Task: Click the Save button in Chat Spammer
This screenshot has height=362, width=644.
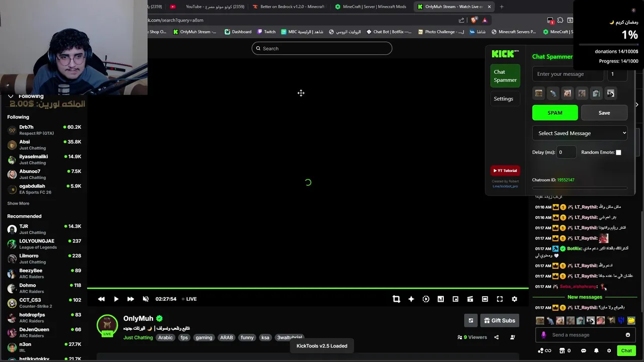Action: click(604, 113)
